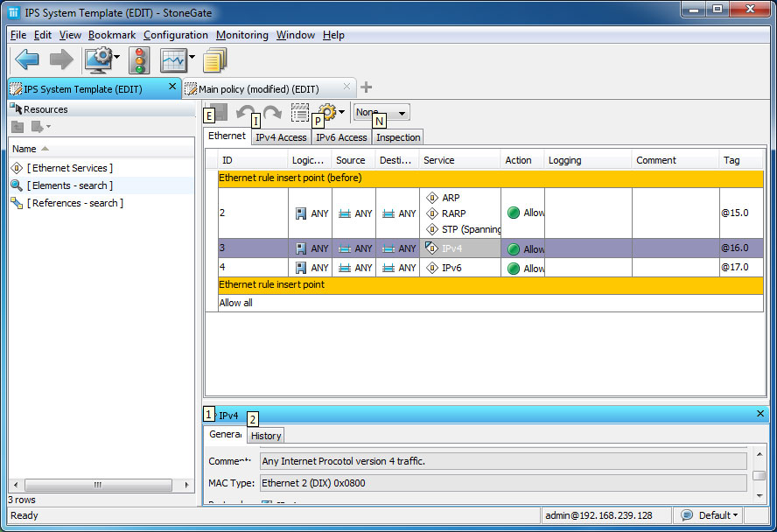
Task: Open the Bookmark menu
Action: (x=112, y=35)
